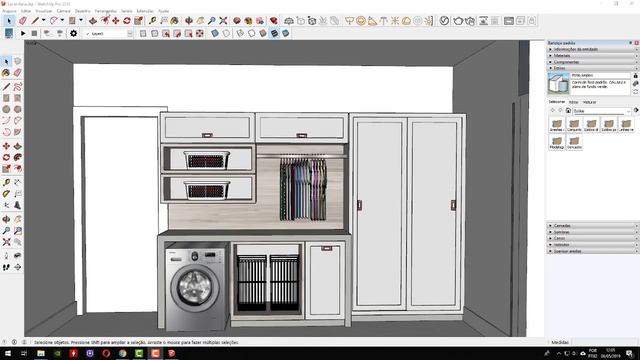Choose the Paint Bucket tool in top toolbar
The width and height of the screenshot is (640, 360).
pos(175,20)
